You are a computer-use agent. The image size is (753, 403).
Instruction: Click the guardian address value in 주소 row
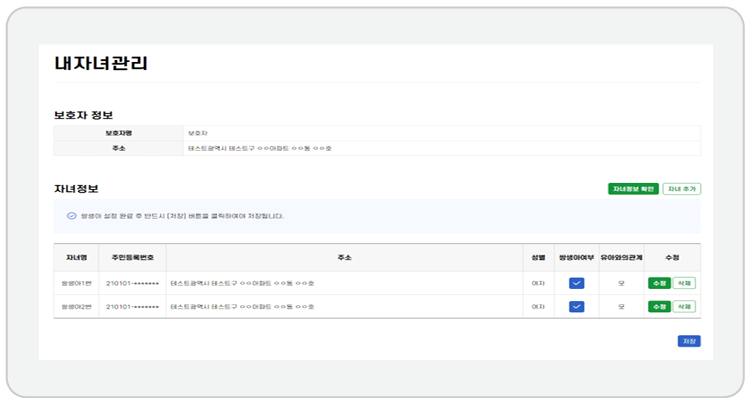pos(260,148)
